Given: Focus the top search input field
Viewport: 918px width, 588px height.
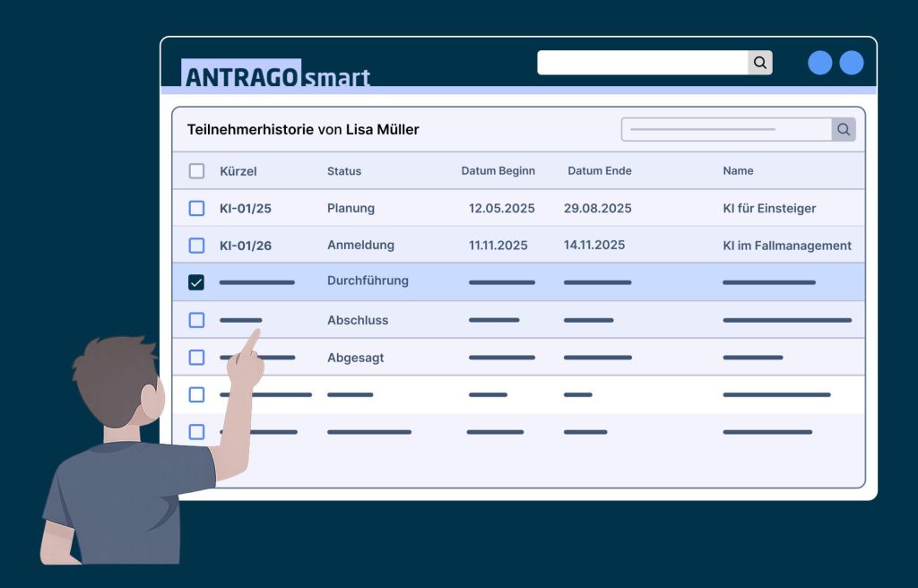Looking at the screenshot, I should pyautogui.click(x=642, y=63).
